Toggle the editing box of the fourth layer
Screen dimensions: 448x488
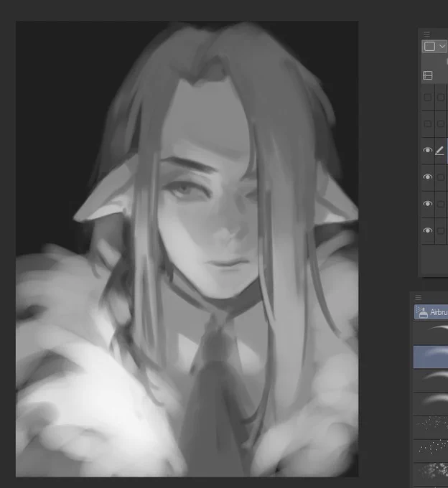(441, 177)
